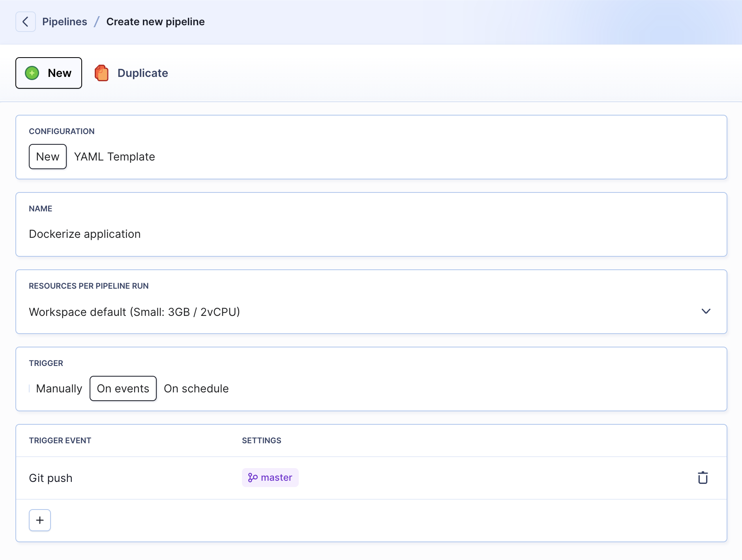Switch to the Duplicate pipeline tab
The height and width of the screenshot is (560, 742).
point(132,73)
